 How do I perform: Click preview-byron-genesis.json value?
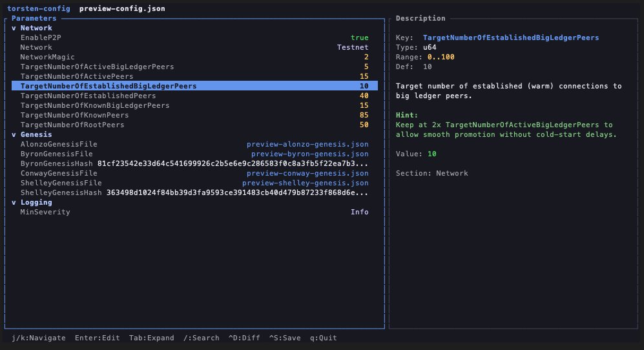pyautogui.click(x=309, y=154)
